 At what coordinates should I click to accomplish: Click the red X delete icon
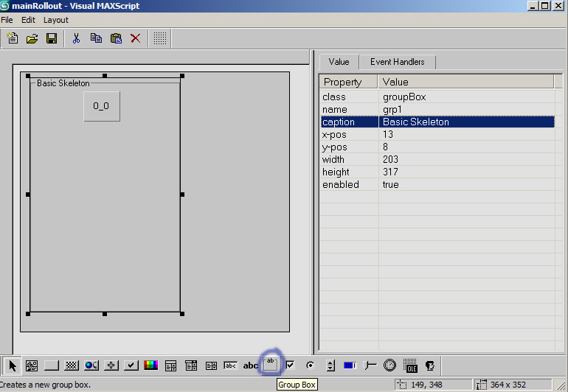coord(136,38)
